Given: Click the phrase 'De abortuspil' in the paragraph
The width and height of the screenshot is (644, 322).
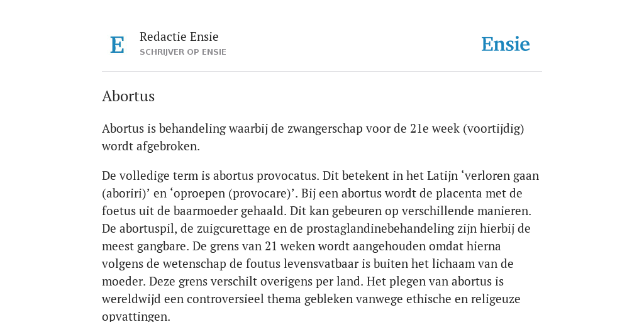Looking at the screenshot, I should point(139,228).
